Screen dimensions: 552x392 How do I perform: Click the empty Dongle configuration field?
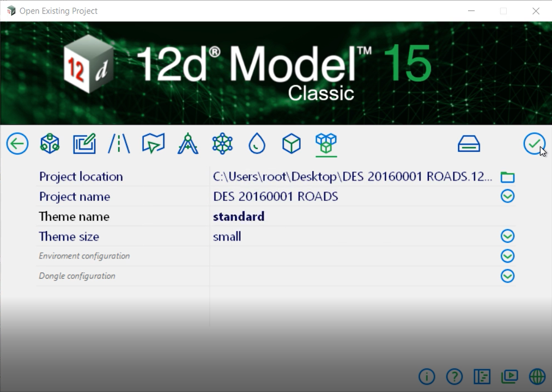tap(354, 276)
